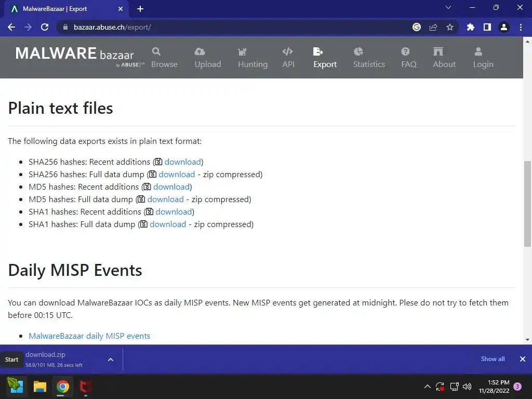
Task: Go back to the previous page
Action: point(11,27)
